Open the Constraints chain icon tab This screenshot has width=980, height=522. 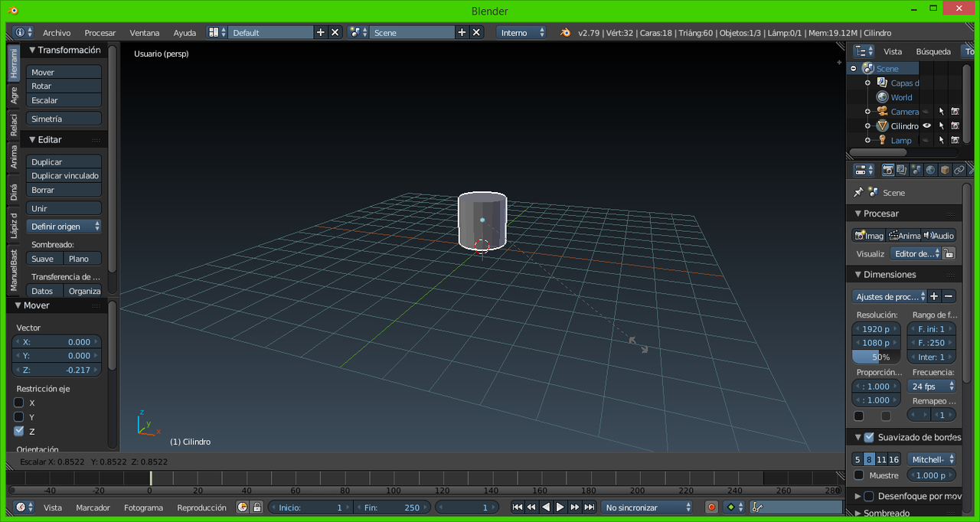click(x=959, y=170)
